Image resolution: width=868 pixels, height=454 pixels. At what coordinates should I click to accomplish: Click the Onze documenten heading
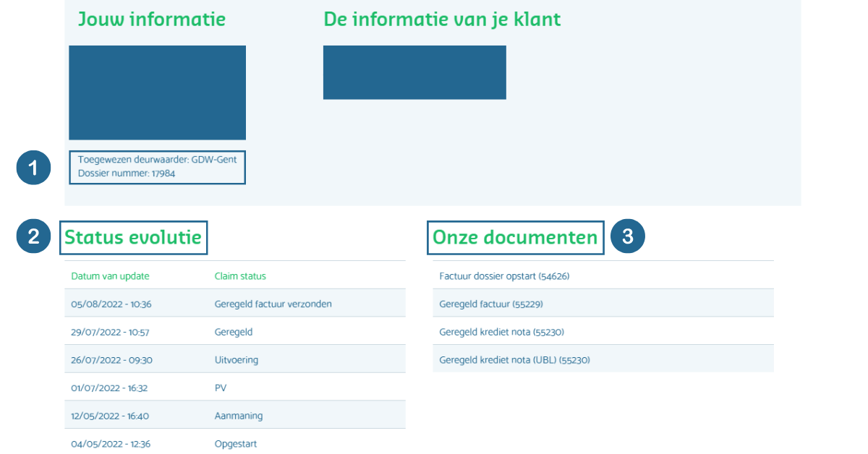point(515,237)
